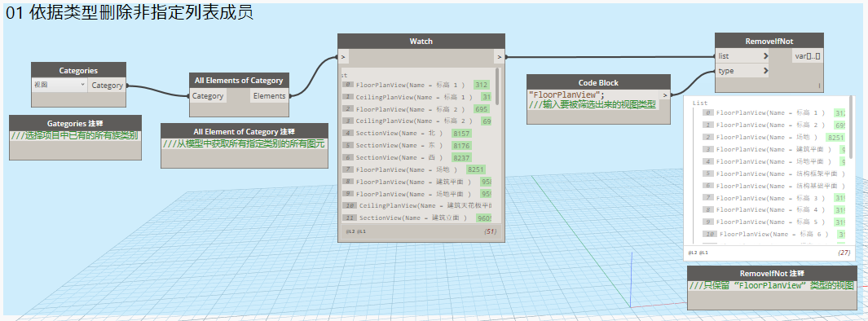Click element ID 695 in Watch list
This screenshot has height=321, width=868.
click(x=482, y=109)
